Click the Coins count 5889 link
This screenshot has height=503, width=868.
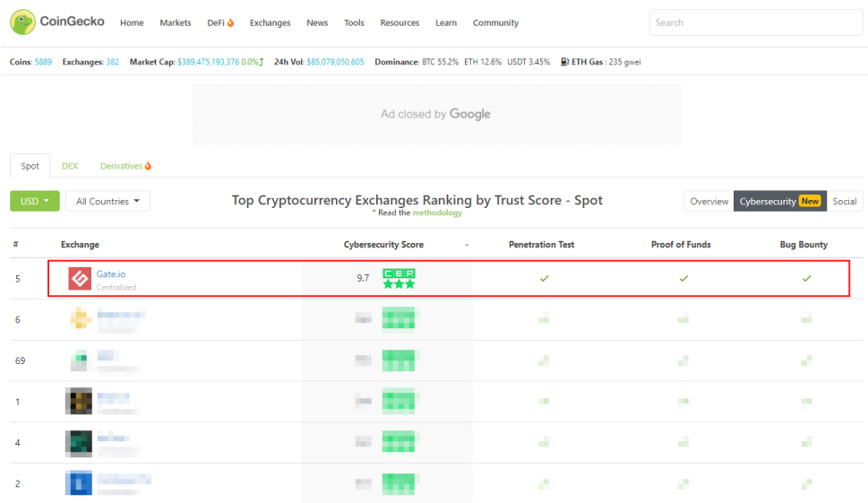tap(43, 62)
